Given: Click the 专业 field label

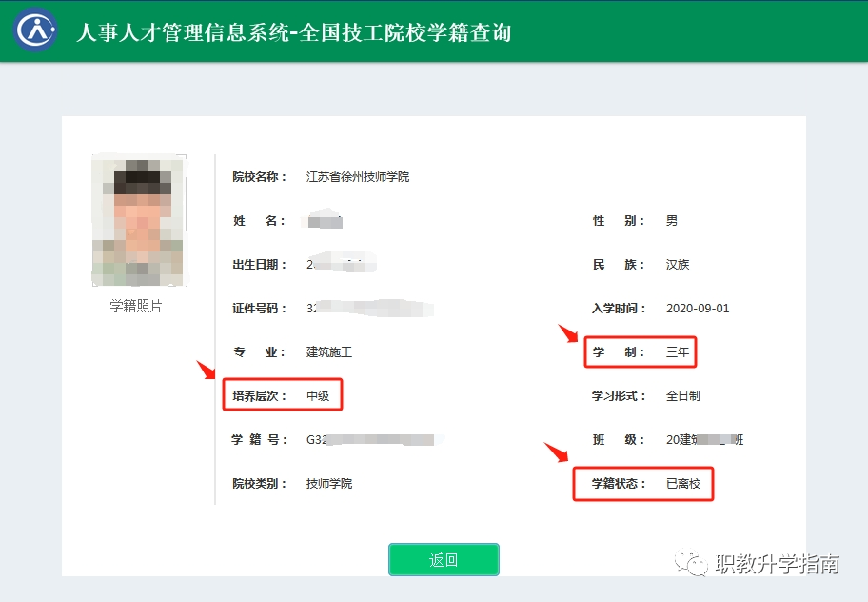Looking at the screenshot, I should click(259, 351).
